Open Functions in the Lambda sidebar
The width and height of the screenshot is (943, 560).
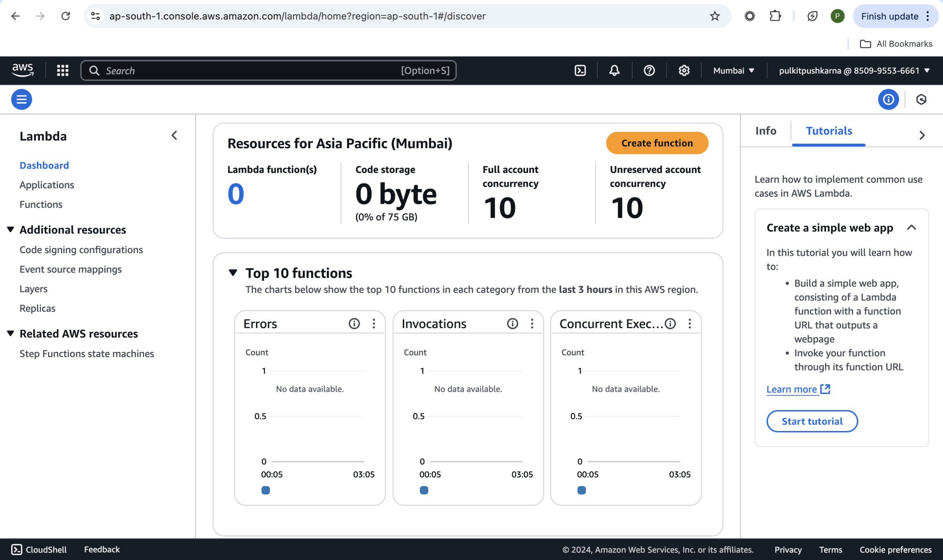pos(41,205)
